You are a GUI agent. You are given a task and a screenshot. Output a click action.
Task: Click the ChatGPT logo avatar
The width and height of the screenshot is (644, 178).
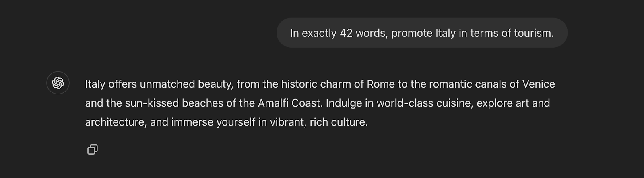[58, 83]
